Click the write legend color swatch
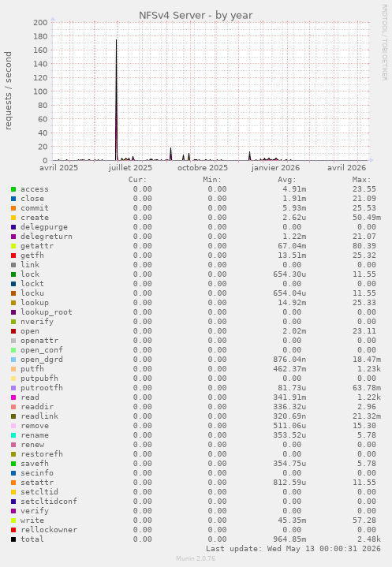Screen dimensions: 392x567 pyautogui.click(x=13, y=520)
